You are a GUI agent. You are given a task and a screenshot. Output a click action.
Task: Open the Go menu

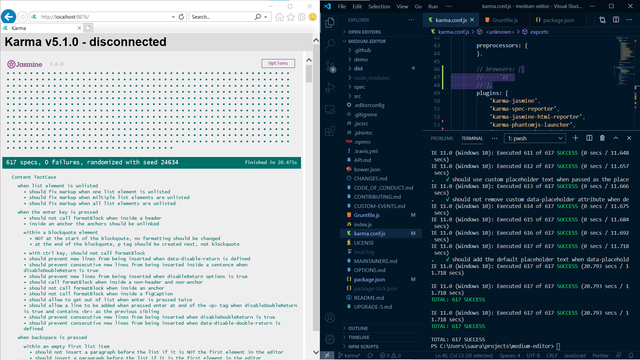point(418,7)
